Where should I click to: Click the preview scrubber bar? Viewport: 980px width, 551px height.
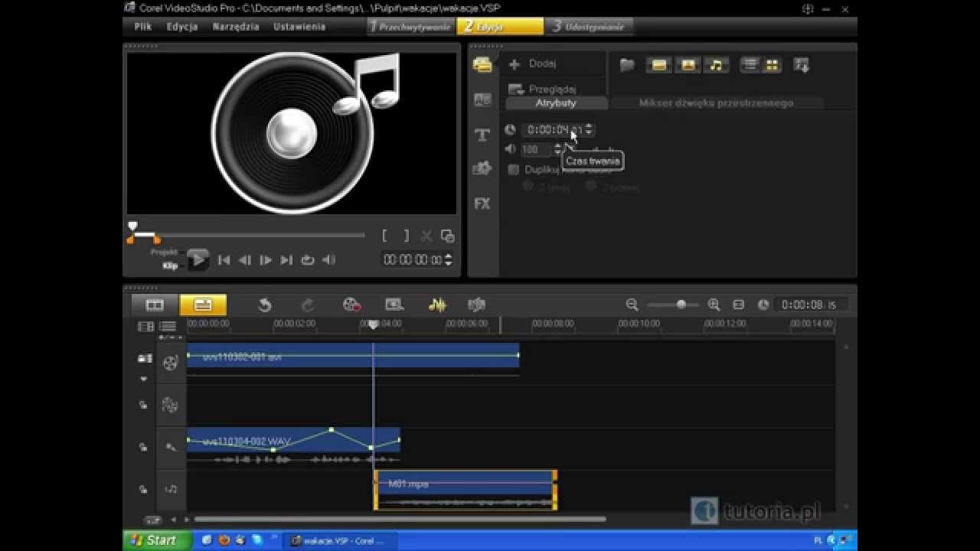pyautogui.click(x=247, y=235)
